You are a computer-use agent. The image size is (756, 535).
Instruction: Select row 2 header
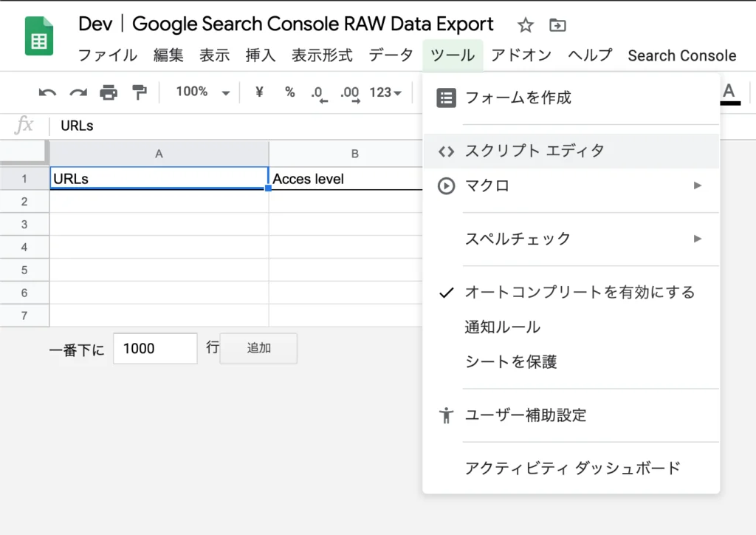[x=24, y=202]
